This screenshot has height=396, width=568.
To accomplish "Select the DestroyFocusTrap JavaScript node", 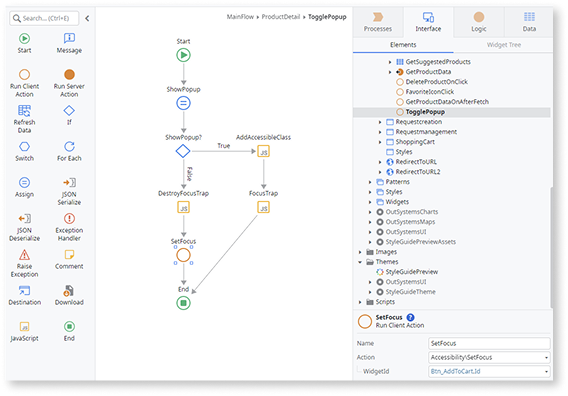I will click(184, 207).
